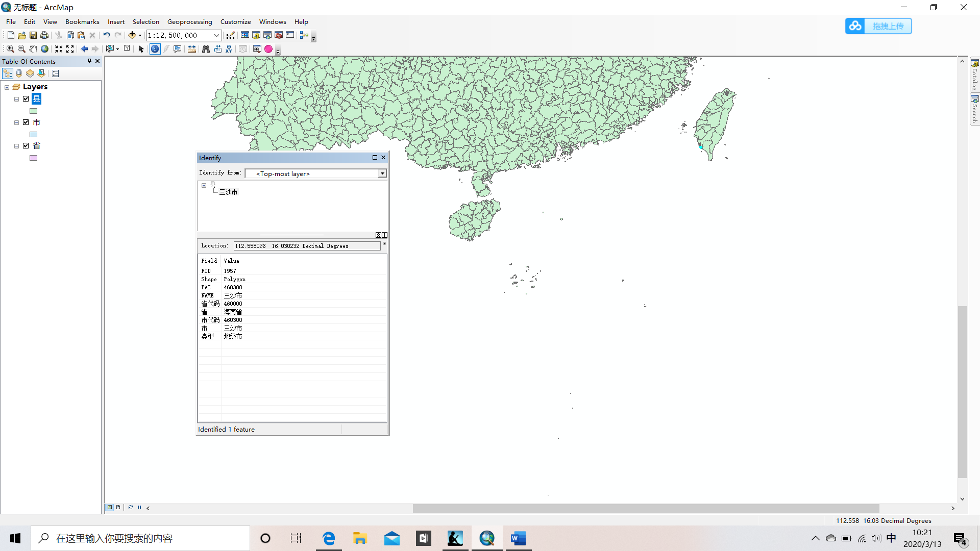Screen dimensions: 980x551
Task: Open the Measure ruler tool
Action: coord(192,49)
